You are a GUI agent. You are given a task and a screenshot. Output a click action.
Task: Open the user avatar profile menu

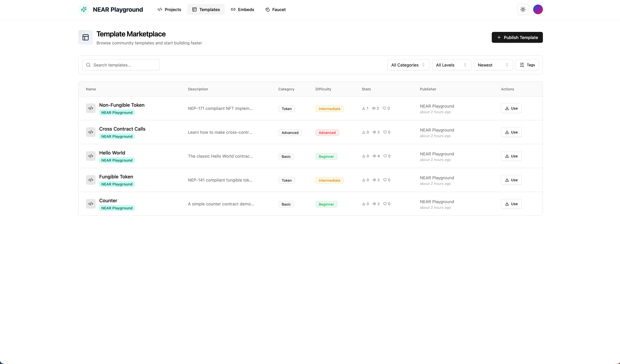pos(538,9)
